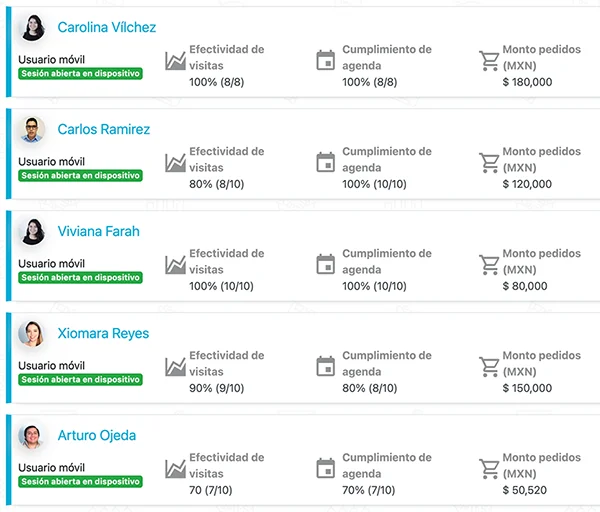Click Carolina Vílchez's orders shopping cart icon
This screenshot has width=600, height=512.
pyautogui.click(x=489, y=61)
